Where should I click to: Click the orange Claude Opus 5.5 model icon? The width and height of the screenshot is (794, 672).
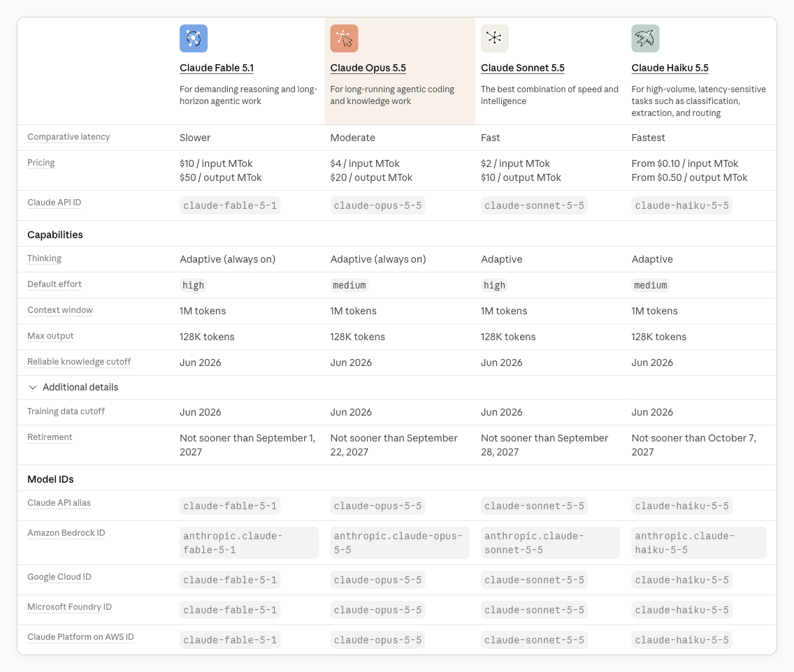(345, 38)
